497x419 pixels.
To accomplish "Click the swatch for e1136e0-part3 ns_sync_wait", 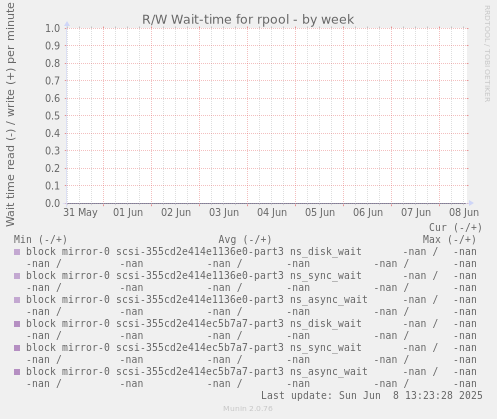I will pyautogui.click(x=17, y=276).
